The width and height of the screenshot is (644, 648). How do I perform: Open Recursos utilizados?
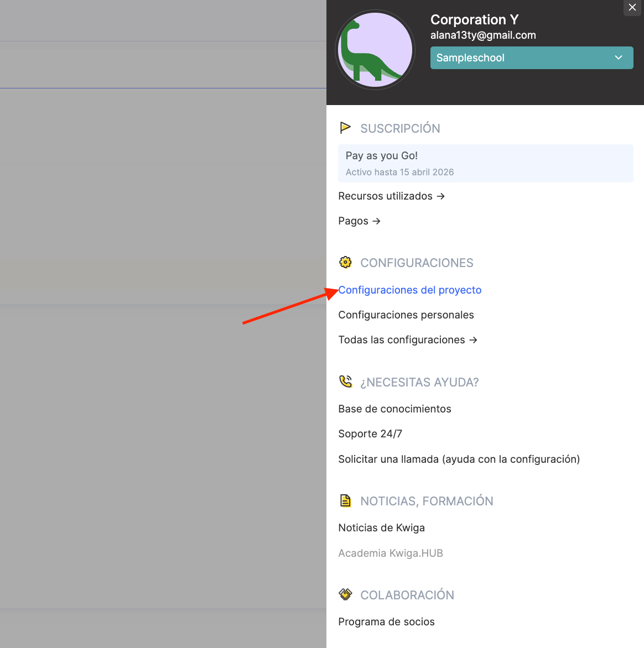coord(391,196)
